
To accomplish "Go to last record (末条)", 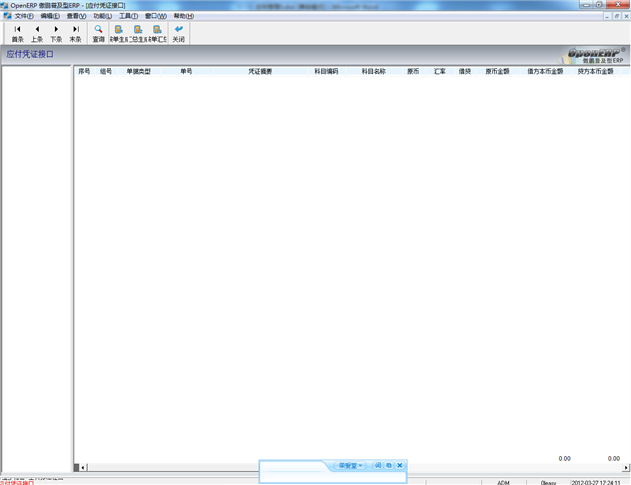I will (x=75, y=33).
